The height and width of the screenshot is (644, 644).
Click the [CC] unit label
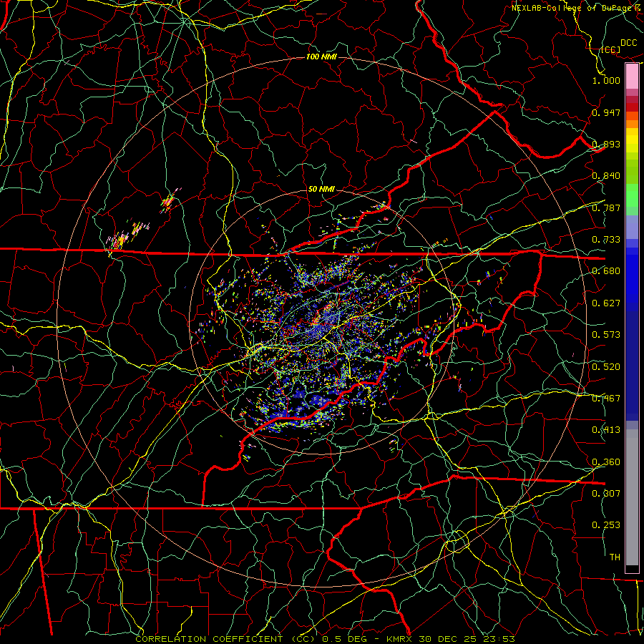tap(610, 49)
